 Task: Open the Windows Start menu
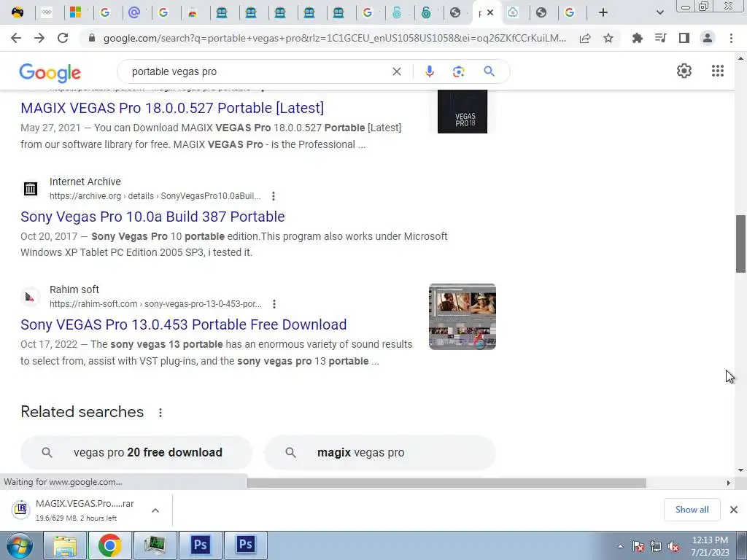tap(19, 546)
